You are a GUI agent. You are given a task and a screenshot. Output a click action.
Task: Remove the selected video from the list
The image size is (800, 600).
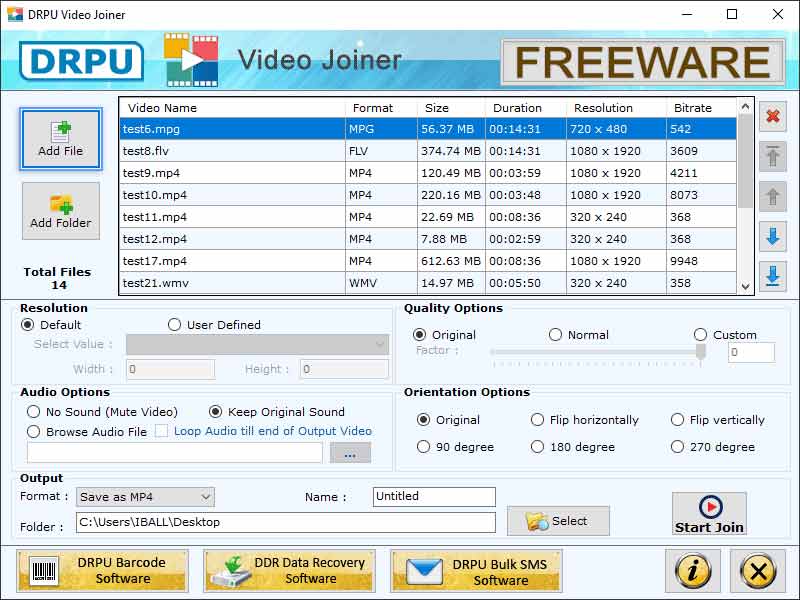(x=771, y=117)
